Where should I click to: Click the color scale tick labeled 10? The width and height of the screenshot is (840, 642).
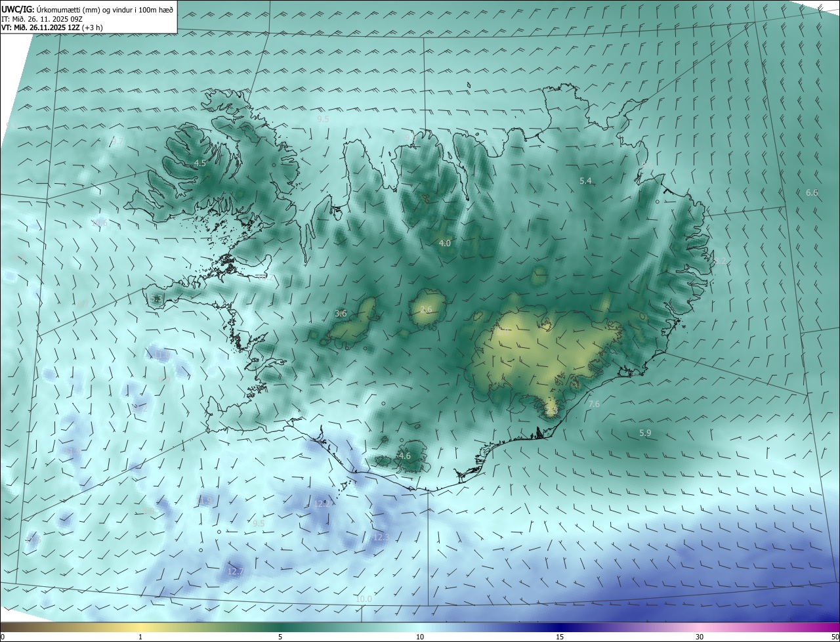[420, 637]
